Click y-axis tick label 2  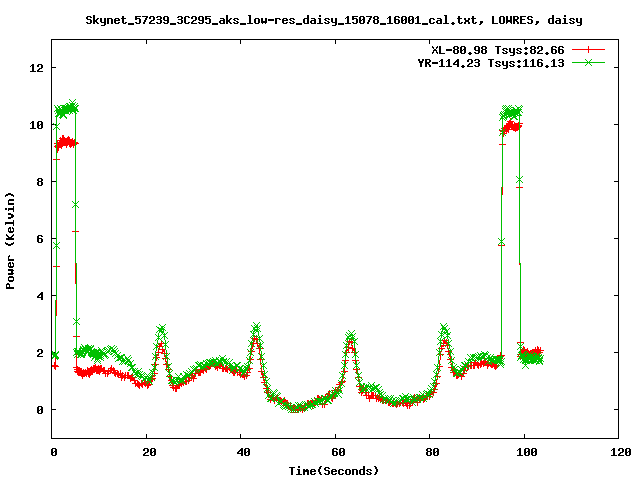point(40,353)
